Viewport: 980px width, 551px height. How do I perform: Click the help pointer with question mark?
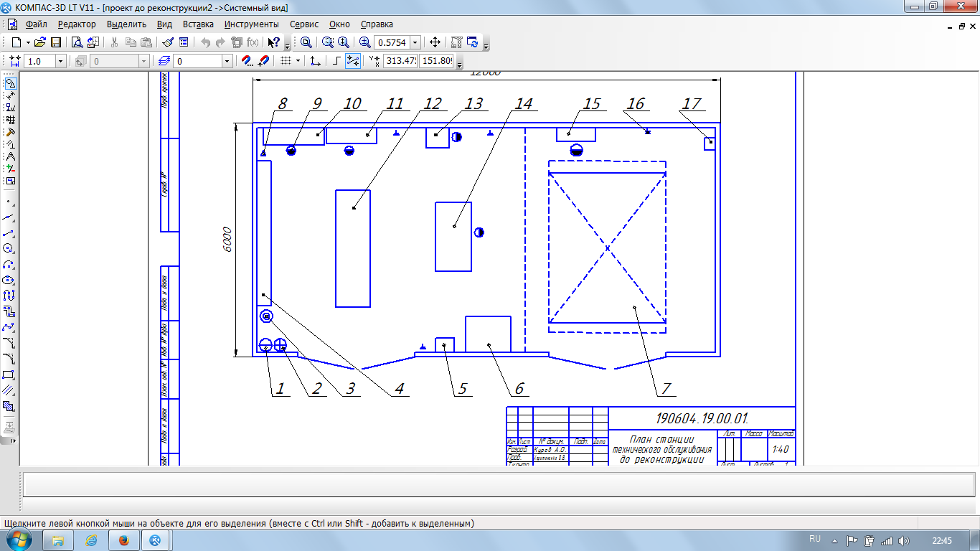point(273,42)
